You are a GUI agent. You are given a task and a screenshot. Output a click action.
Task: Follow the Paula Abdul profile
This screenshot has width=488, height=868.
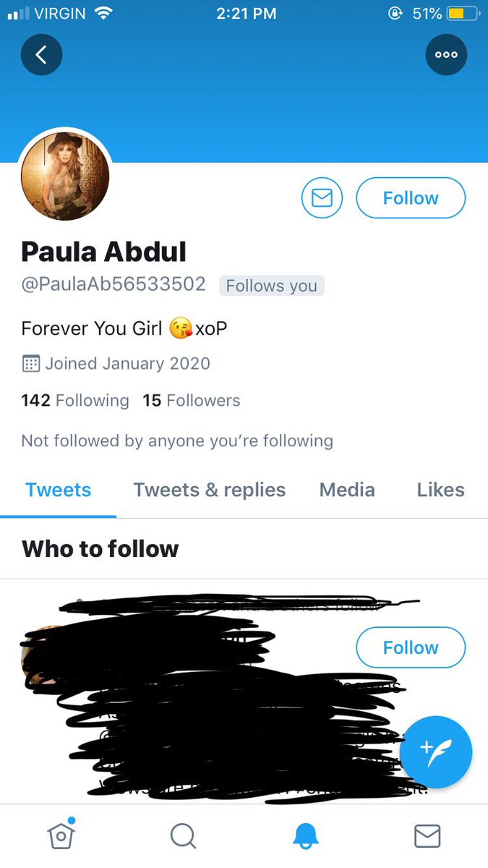411,197
